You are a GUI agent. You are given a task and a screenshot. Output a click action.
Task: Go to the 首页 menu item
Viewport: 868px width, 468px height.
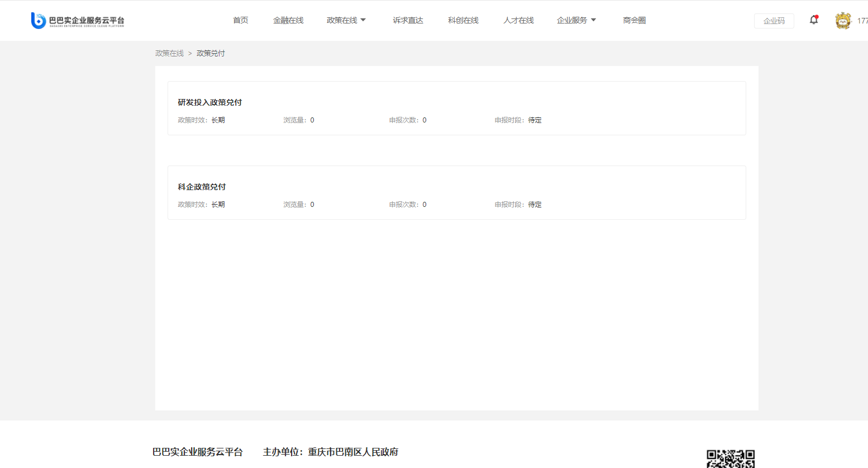pos(241,20)
